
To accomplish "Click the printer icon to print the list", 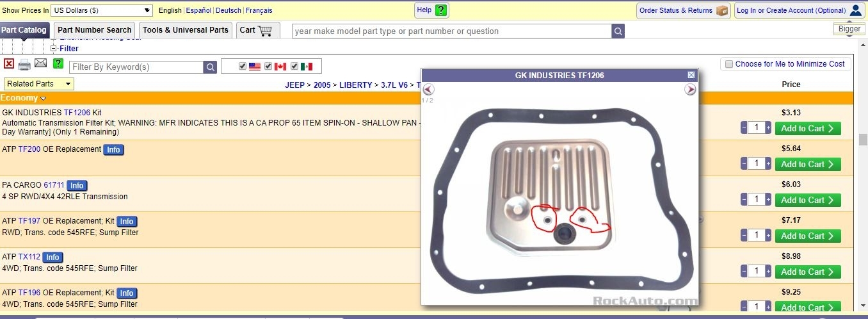I will (24, 64).
